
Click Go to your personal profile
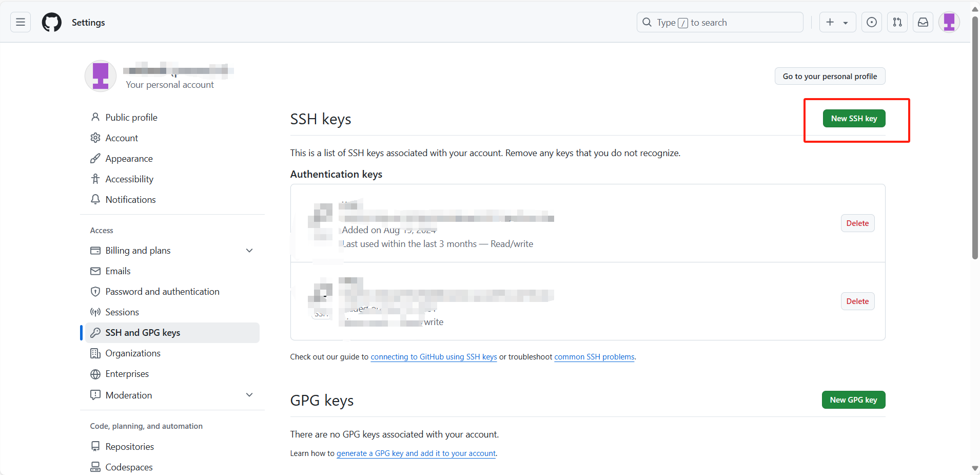(830, 77)
